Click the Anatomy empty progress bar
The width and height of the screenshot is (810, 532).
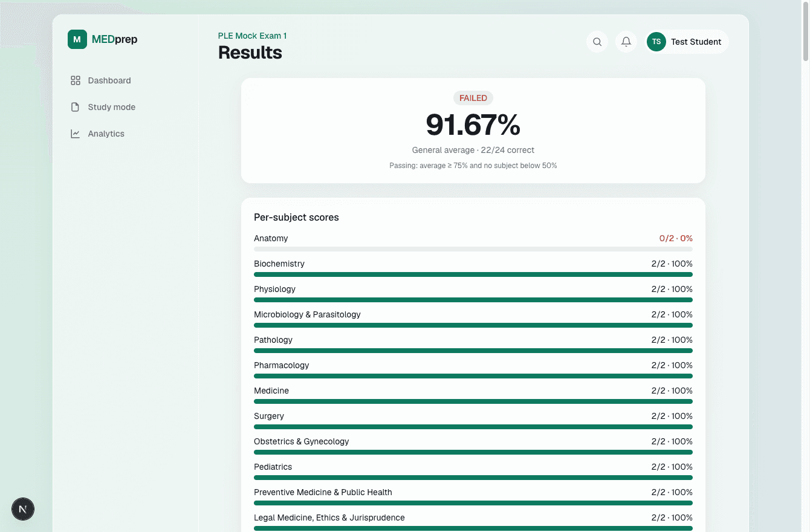(473, 249)
